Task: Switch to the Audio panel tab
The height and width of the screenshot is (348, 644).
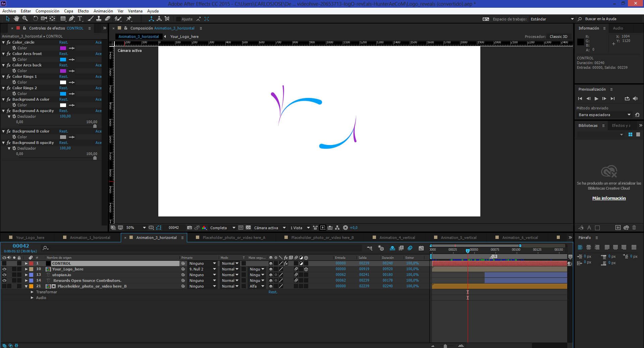Action: (618, 28)
